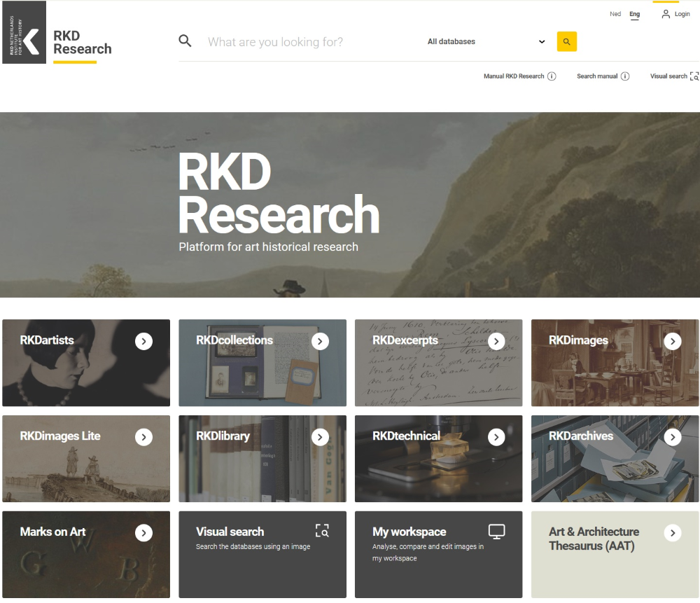Click the magnifier icon beside the search field

[x=185, y=41]
